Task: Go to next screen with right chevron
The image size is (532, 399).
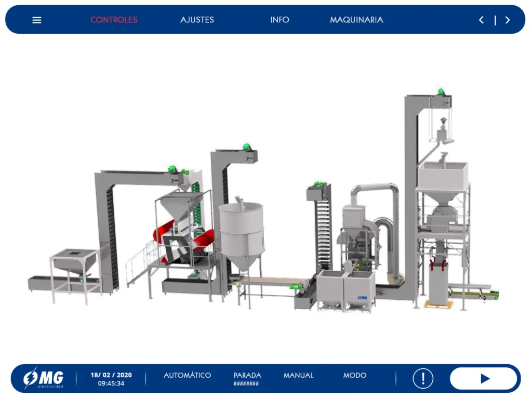Action: point(508,20)
